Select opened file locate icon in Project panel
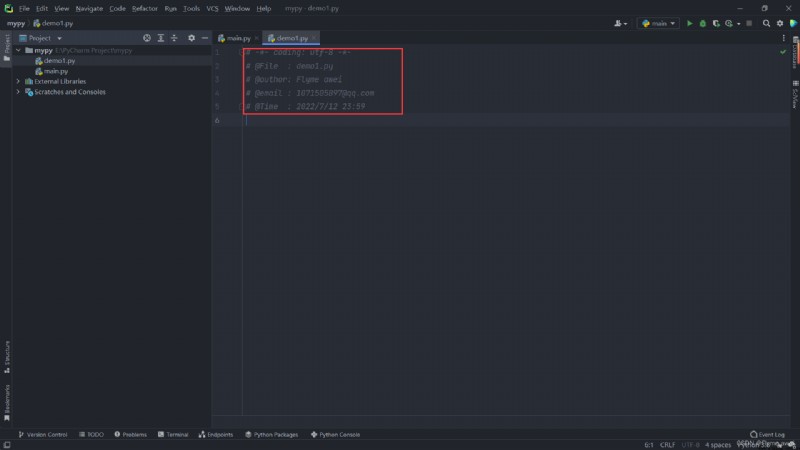This screenshot has width=800, height=450. [x=147, y=38]
